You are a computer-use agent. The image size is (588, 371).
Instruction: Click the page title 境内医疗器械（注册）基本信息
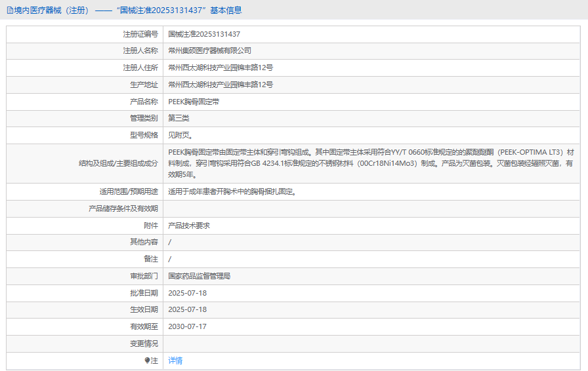point(125,10)
